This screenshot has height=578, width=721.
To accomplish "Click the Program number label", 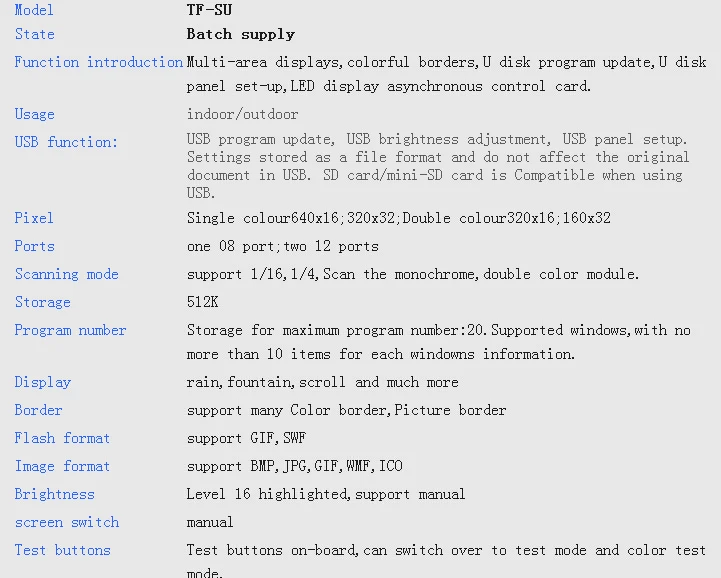I will [70, 330].
